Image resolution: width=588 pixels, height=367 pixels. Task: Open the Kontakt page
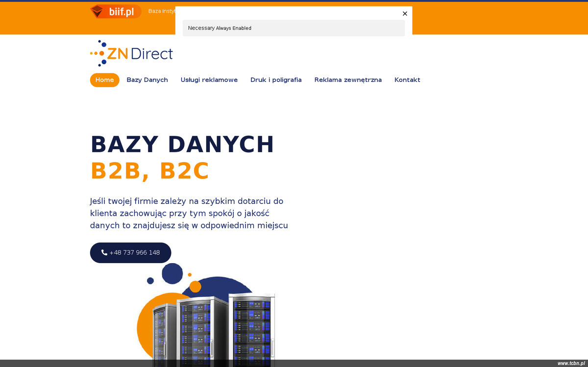(x=407, y=80)
